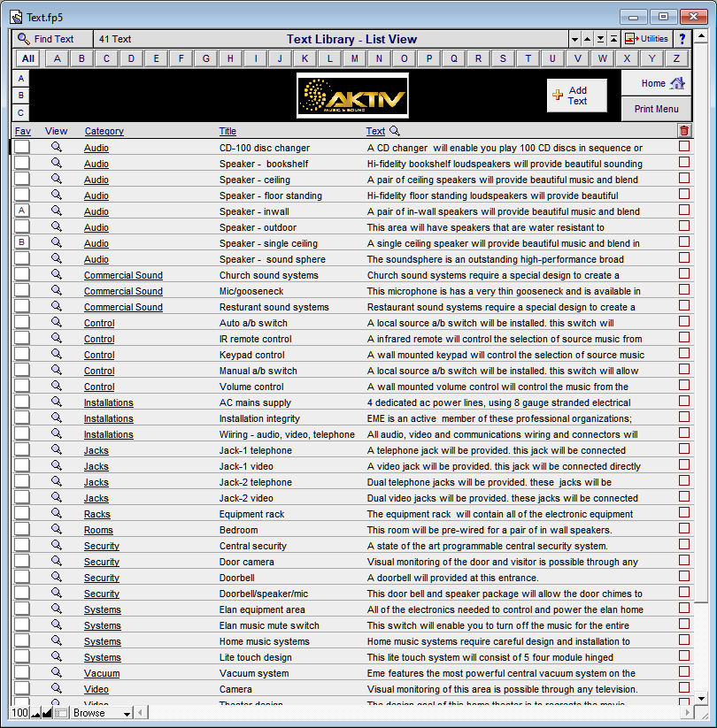Screen dimensions: 717x728
Task: Sort by the Category column header
Action: coord(104,131)
